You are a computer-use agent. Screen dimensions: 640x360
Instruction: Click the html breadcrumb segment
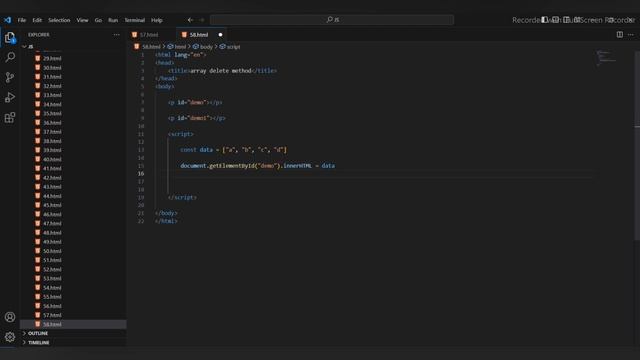180,47
